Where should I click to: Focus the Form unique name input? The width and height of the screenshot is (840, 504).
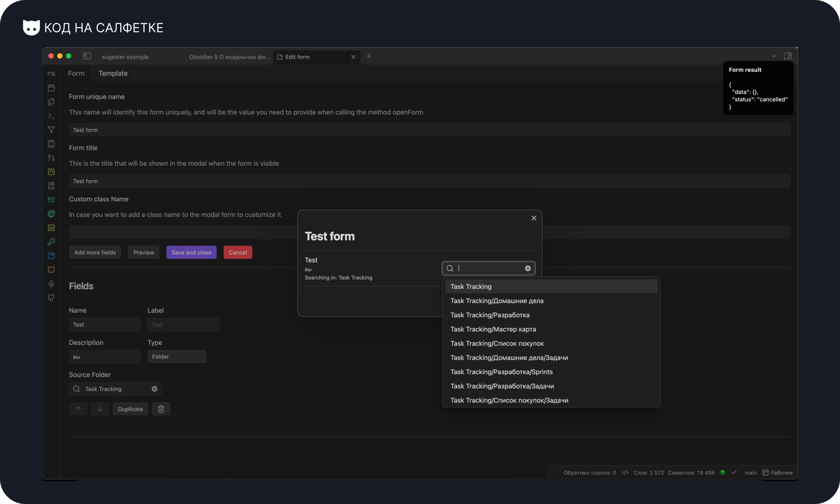429,130
